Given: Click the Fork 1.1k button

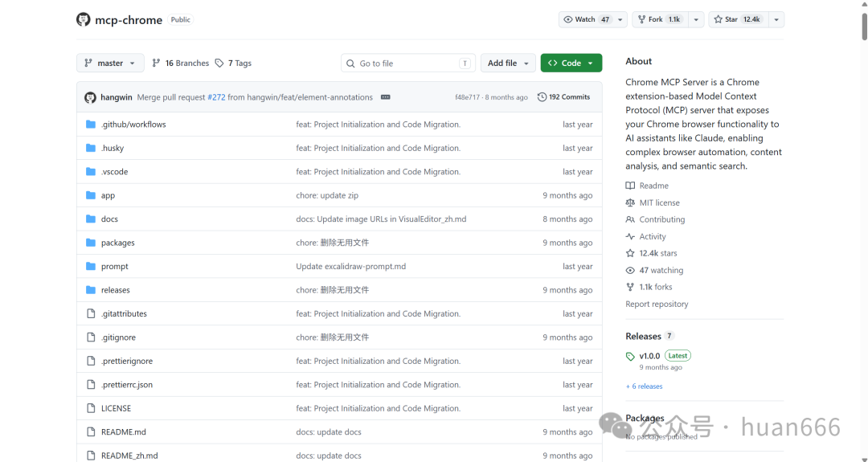Looking at the screenshot, I should [661, 19].
